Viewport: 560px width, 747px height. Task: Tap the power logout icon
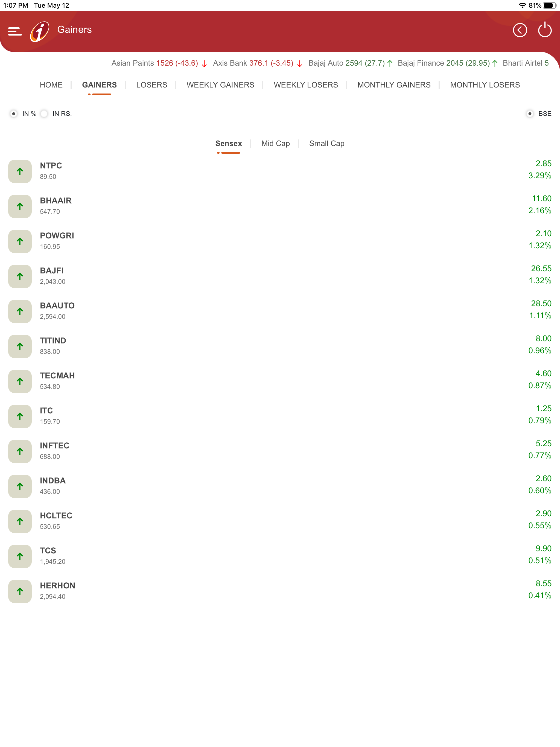[545, 30]
